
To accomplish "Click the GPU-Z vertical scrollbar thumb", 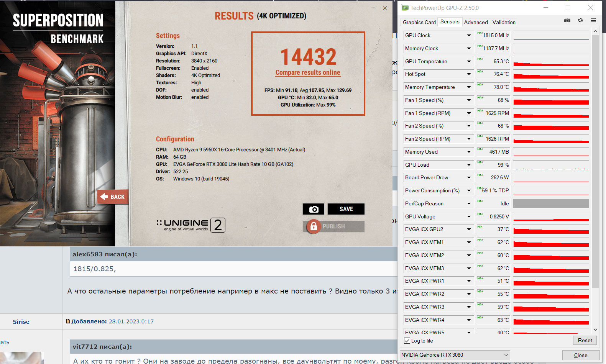I will [595, 161].
